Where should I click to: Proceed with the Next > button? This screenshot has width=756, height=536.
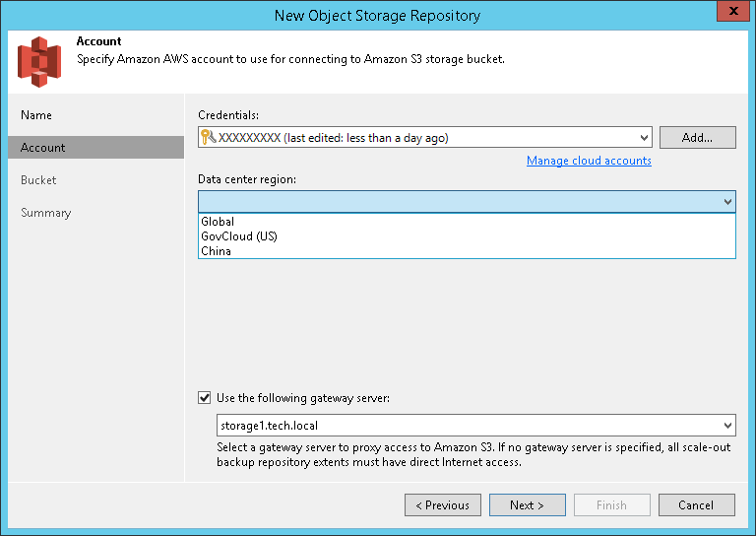point(528,505)
